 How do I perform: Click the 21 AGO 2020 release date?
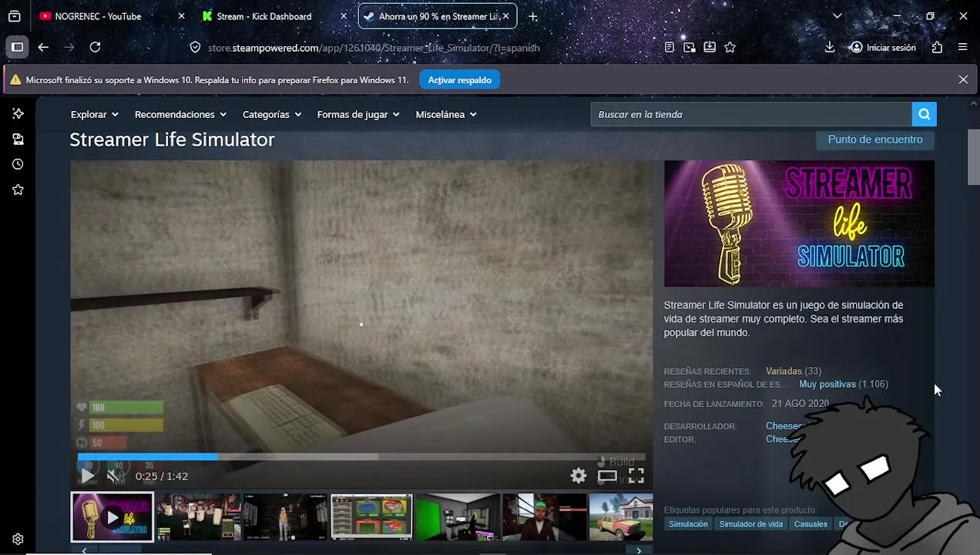800,404
